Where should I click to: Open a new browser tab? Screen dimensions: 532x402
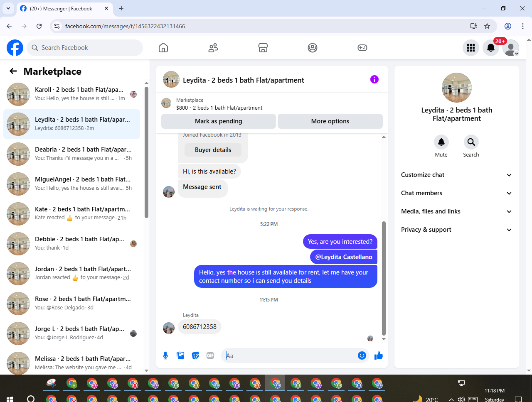coord(121,8)
